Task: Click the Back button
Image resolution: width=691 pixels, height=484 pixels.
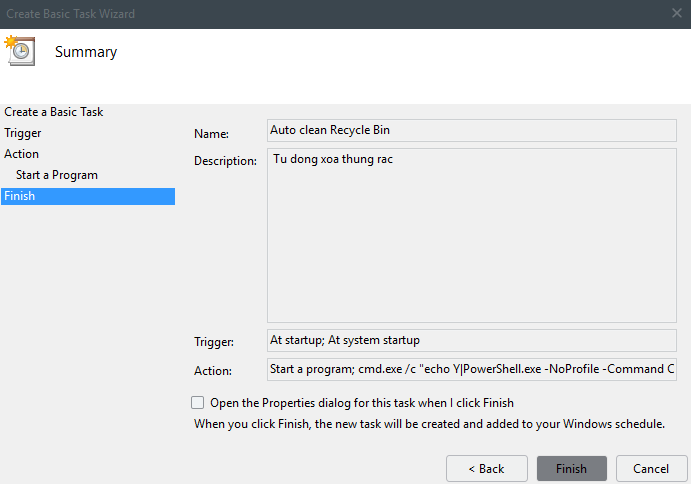Action: pos(488,468)
